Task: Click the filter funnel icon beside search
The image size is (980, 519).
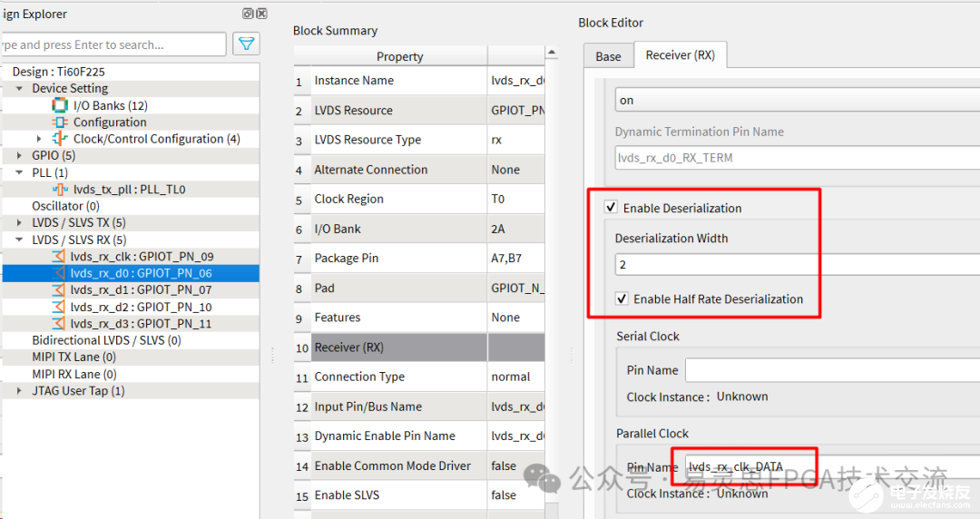Action: pos(246,44)
